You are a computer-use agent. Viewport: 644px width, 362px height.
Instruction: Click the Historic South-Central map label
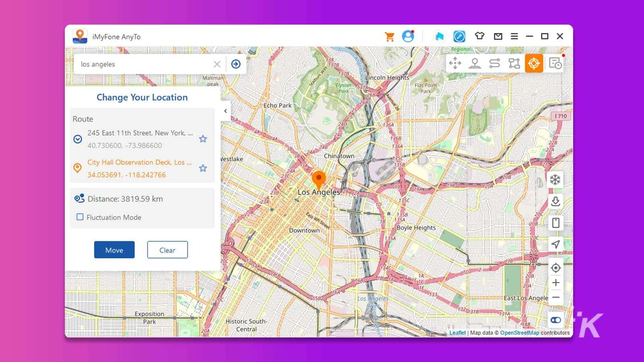coord(246,325)
